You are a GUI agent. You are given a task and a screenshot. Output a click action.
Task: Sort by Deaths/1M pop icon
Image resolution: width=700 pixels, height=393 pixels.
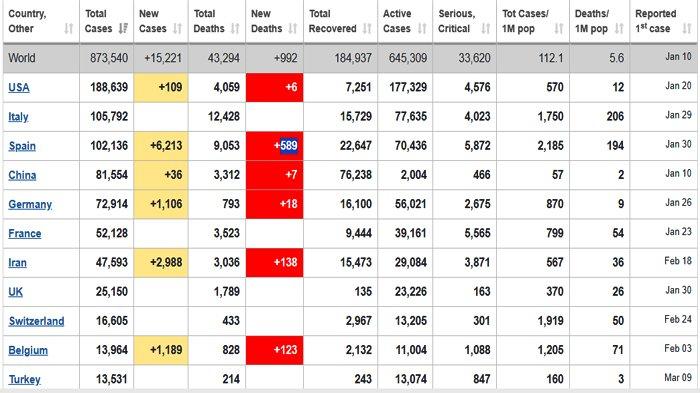click(x=619, y=29)
